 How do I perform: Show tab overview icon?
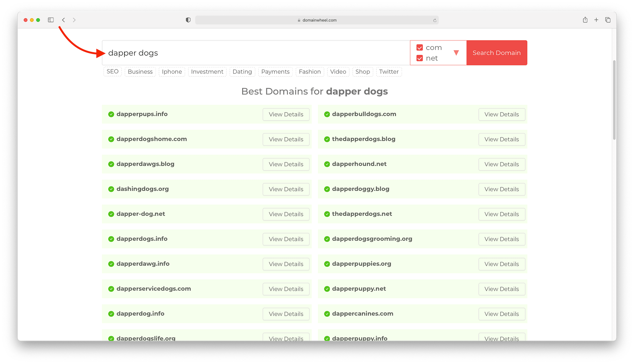click(x=608, y=20)
